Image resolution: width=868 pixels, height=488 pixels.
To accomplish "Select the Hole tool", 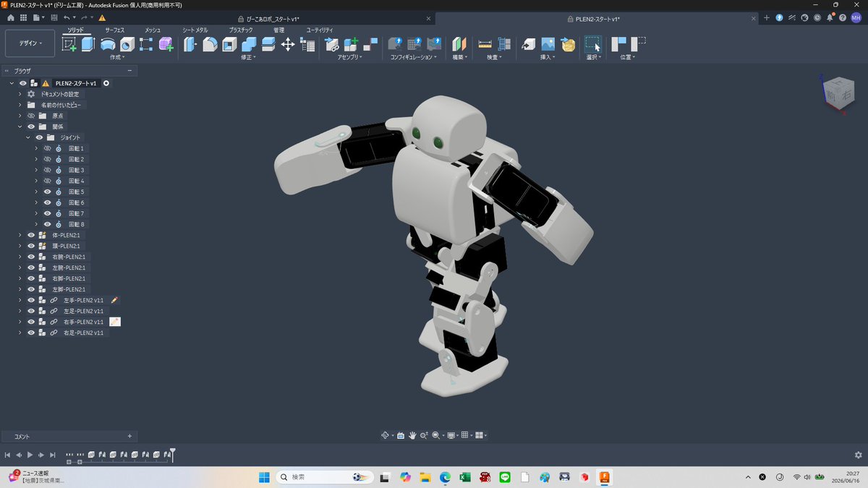I will 127,44.
